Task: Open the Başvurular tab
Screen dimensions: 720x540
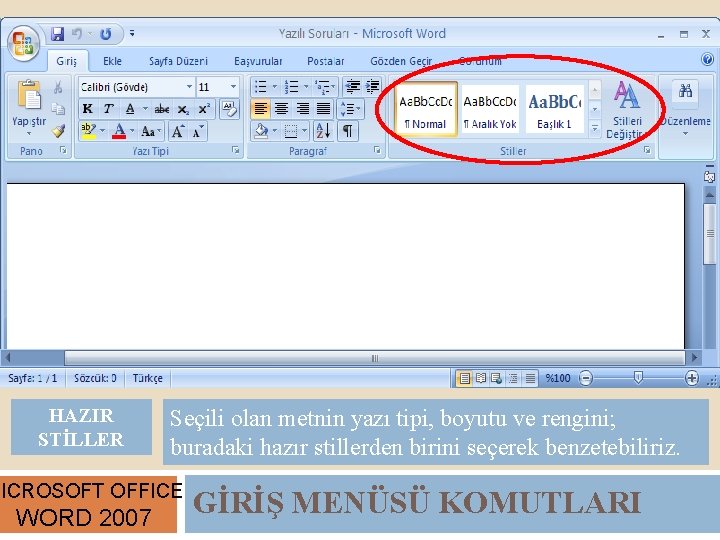Action: (x=258, y=61)
